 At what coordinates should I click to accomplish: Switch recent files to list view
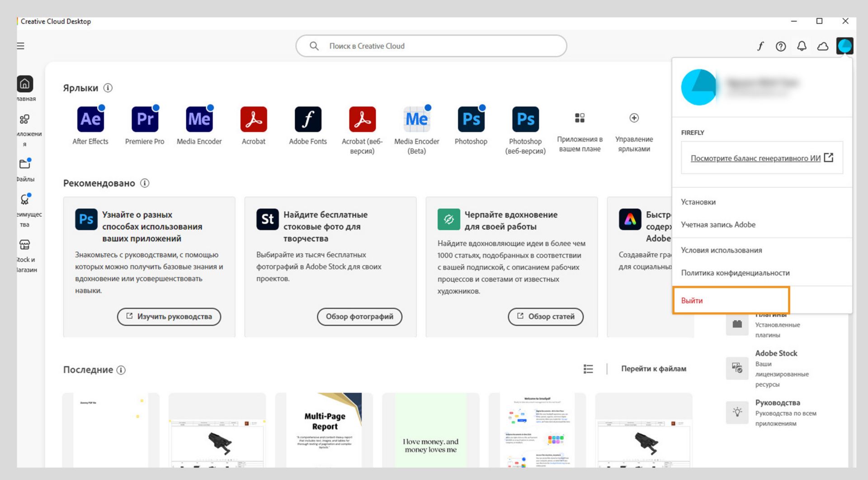(x=588, y=369)
